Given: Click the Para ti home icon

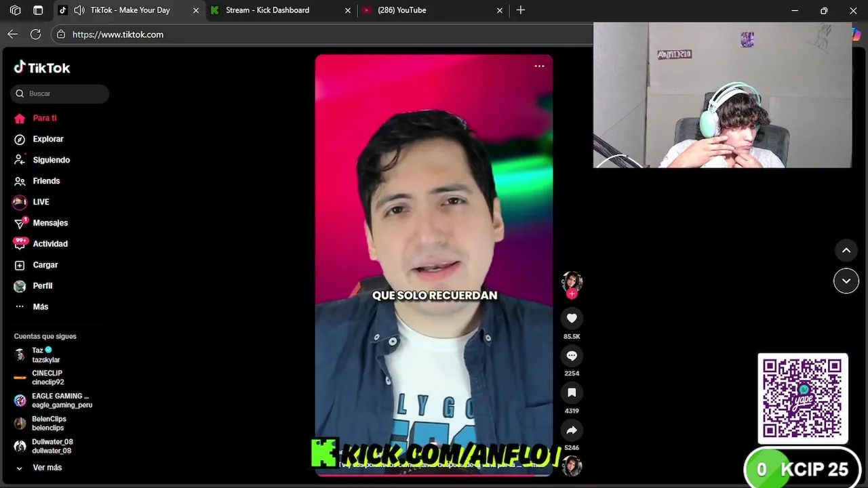Looking at the screenshot, I should tap(20, 118).
